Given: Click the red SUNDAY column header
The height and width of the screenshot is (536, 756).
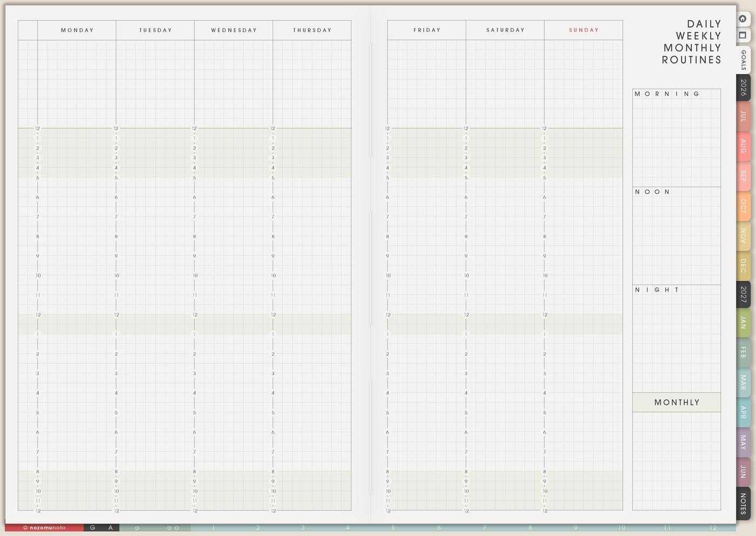Looking at the screenshot, I should tap(584, 30).
